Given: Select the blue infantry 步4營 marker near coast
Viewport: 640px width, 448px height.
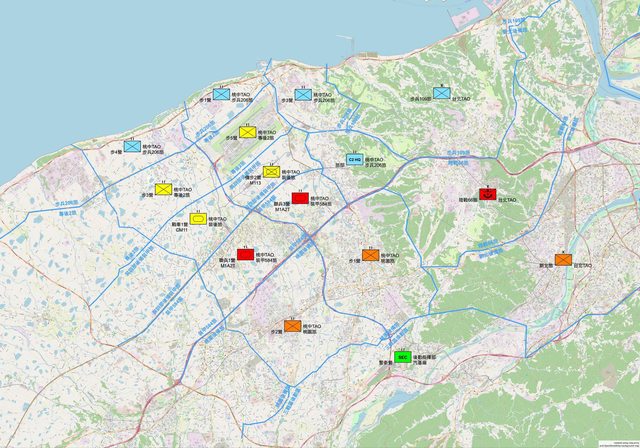Looking at the screenshot, I should (132, 147).
